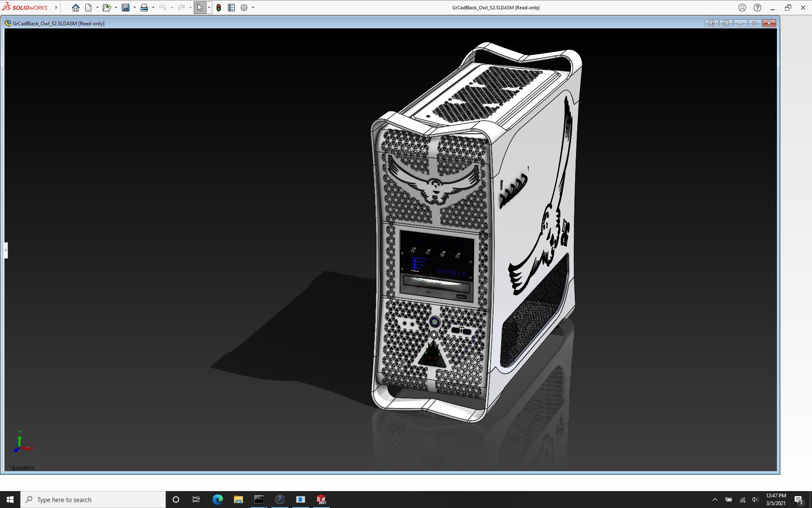Click the Save icon
This screenshot has width=812, height=508.
tap(126, 8)
